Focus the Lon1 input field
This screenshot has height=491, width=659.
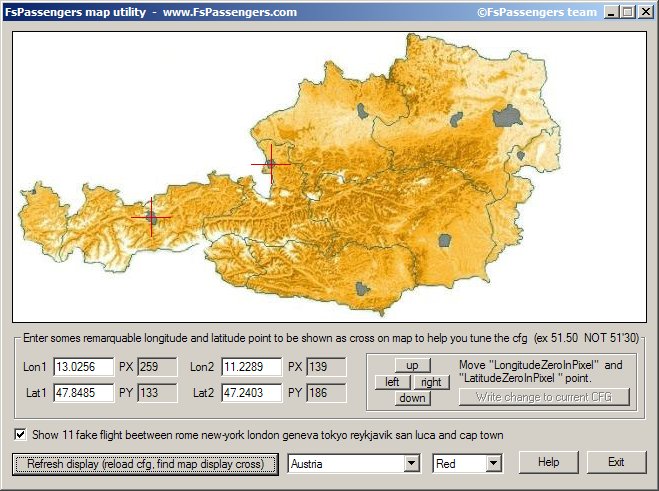tap(83, 367)
